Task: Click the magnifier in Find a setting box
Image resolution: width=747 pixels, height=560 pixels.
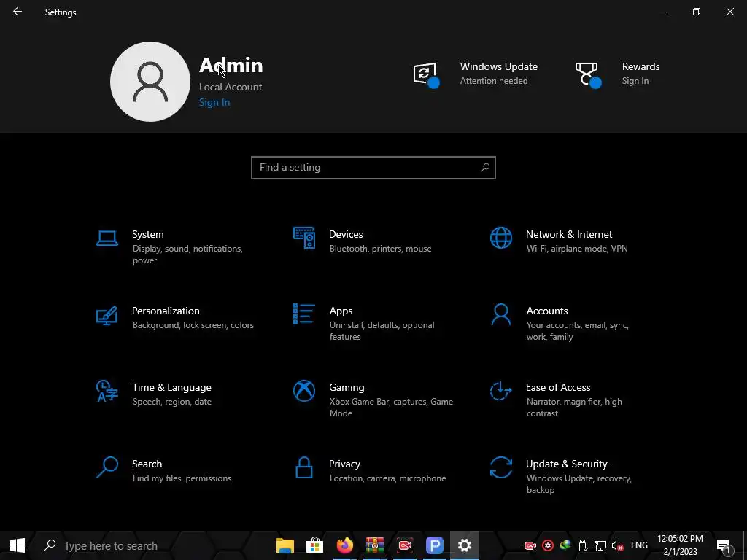Action: tap(485, 168)
